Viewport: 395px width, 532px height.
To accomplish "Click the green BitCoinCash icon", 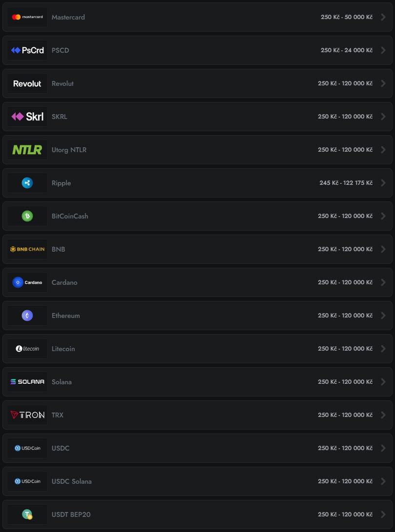I will pos(27,216).
